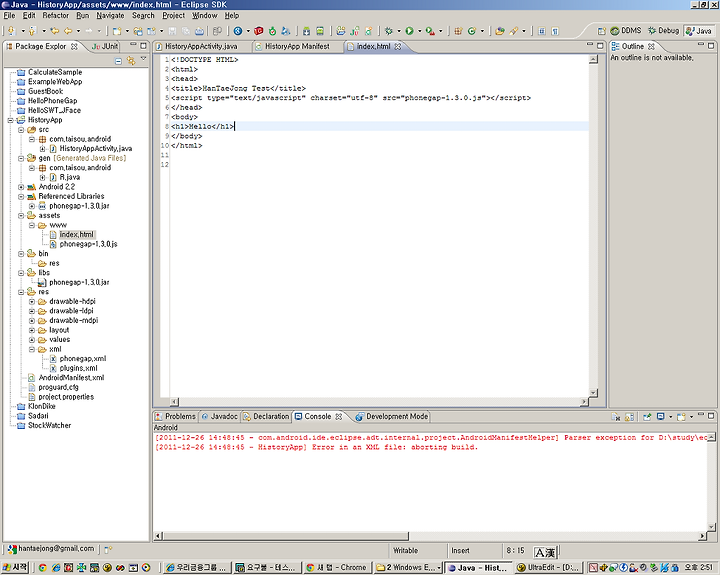This screenshot has width=720, height=575.
Task: Click the console horizontal scrollbar thumb
Action: [285, 536]
